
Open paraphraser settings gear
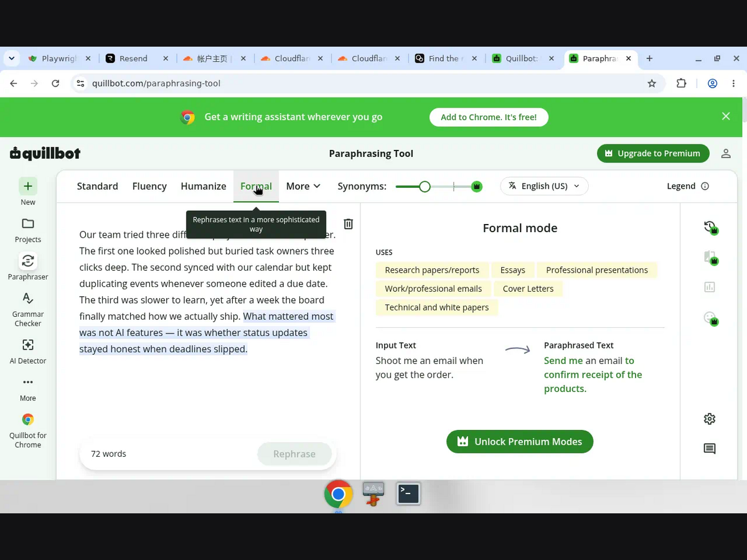pyautogui.click(x=710, y=419)
